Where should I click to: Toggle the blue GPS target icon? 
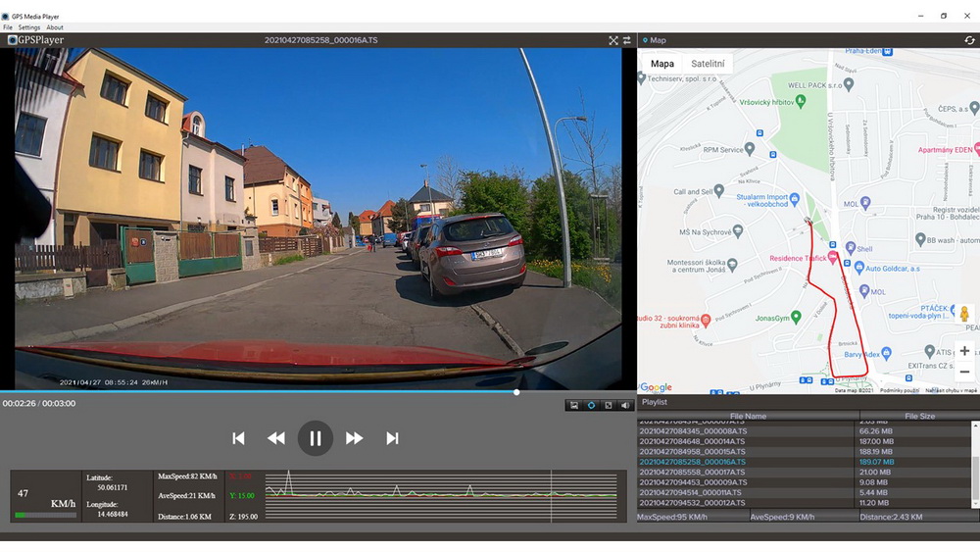(x=591, y=406)
